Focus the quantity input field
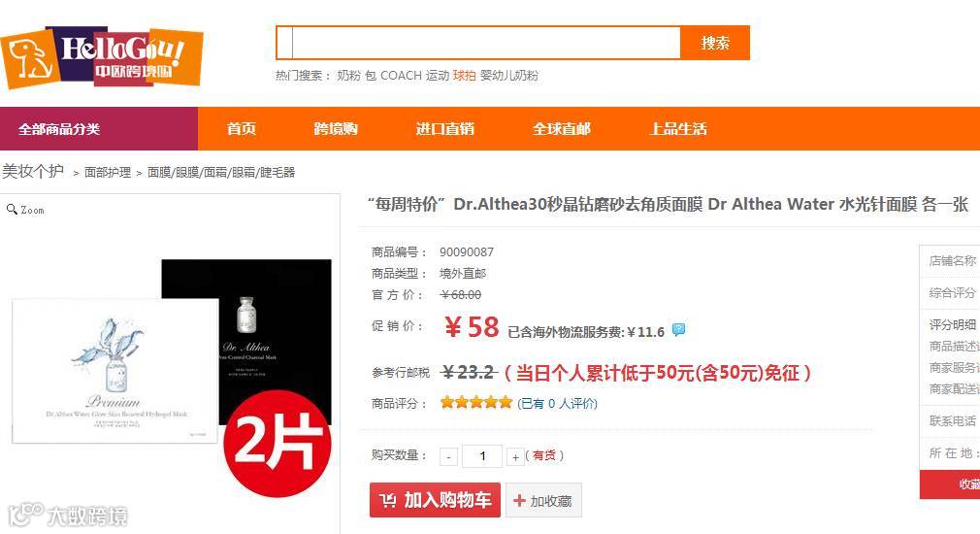980x534 pixels. pos(482,455)
